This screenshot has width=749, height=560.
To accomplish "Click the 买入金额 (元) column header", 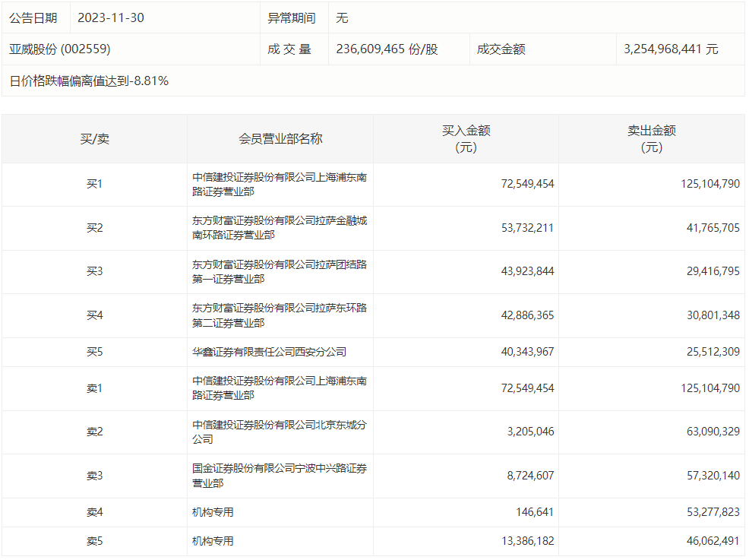I will point(466,139).
